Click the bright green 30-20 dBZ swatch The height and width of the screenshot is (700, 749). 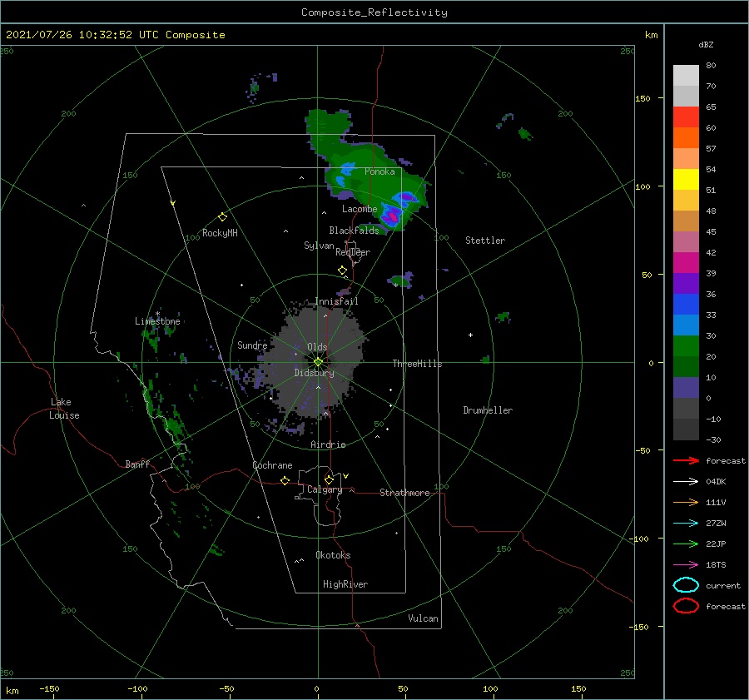tap(686, 346)
